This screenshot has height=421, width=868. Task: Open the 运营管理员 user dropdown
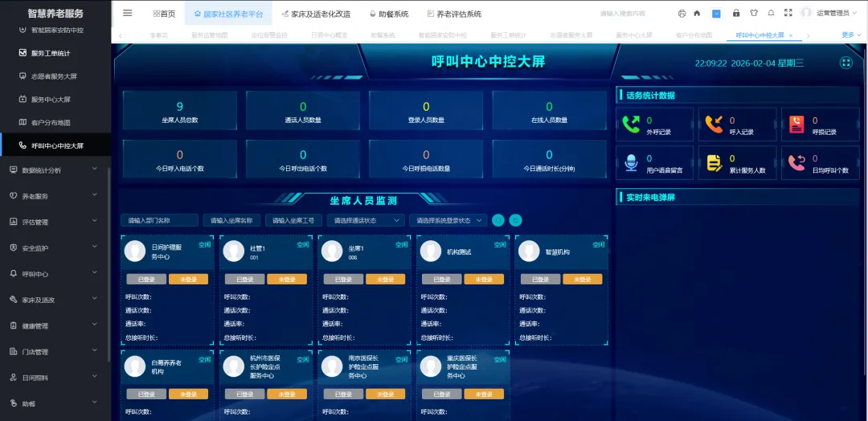837,14
